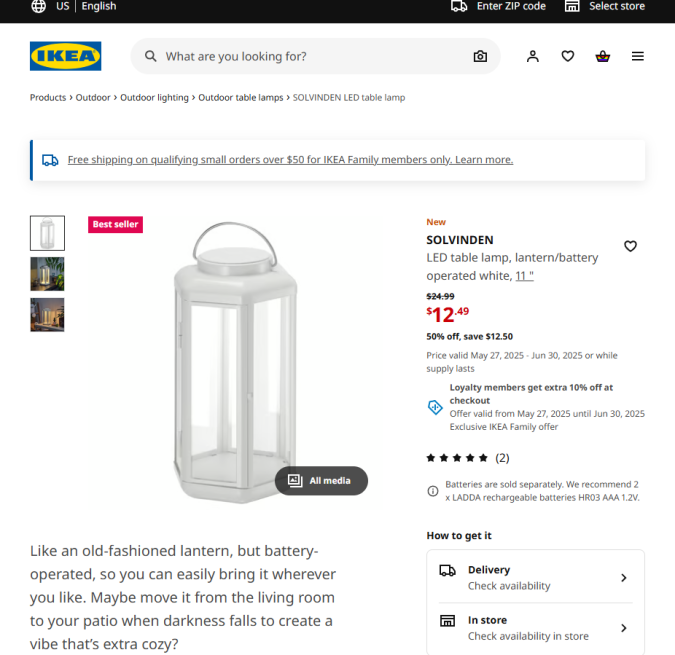Click the IKEA logo

(x=65, y=56)
